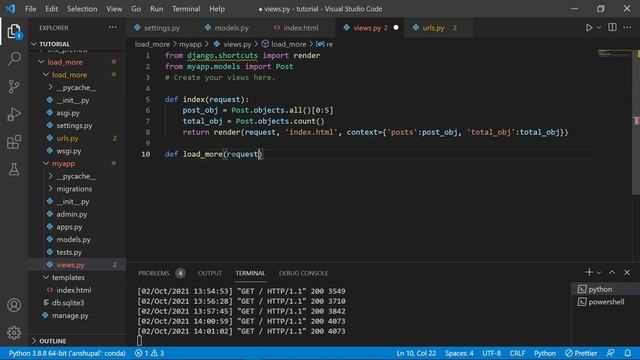Open the Edit menu
This screenshot has width=640, height=360.
pos(51,9)
